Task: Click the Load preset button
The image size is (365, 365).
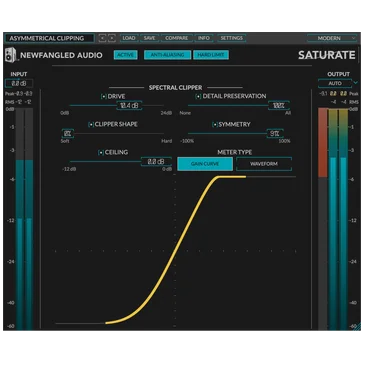Action: 129,38
